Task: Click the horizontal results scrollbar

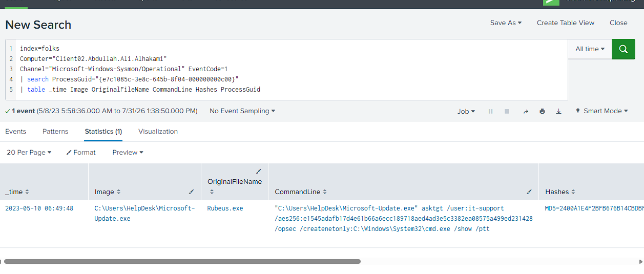Action: pyautogui.click(x=182, y=261)
